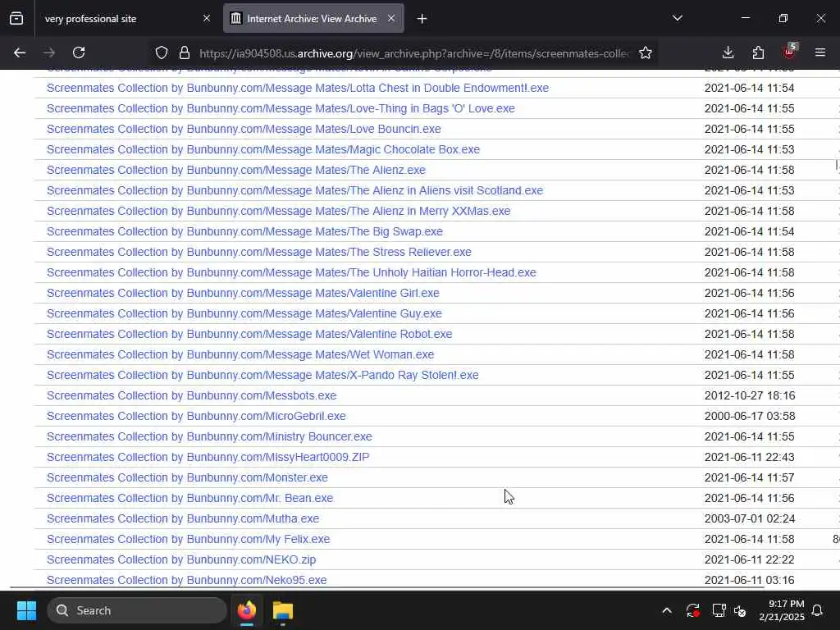Image resolution: width=840 pixels, height=630 pixels.
Task: Open File Explorer from taskbar
Action: click(283, 610)
